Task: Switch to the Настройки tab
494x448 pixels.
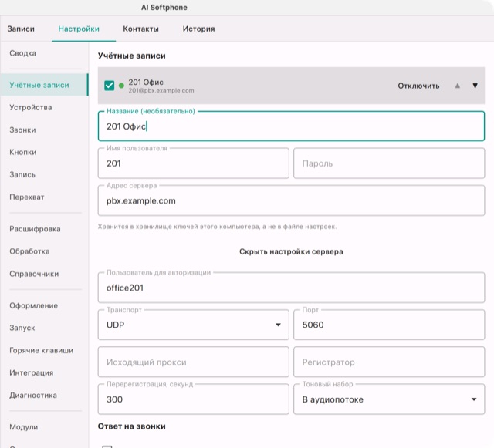Action: click(x=79, y=29)
